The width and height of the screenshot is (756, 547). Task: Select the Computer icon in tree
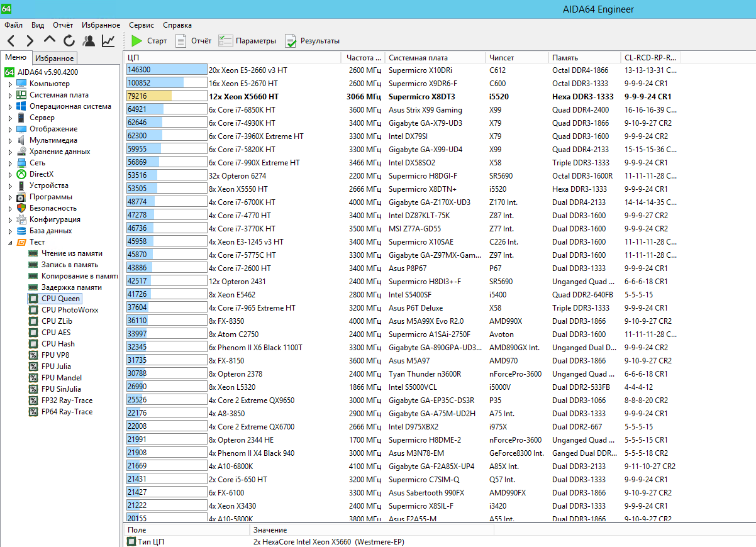pos(22,84)
